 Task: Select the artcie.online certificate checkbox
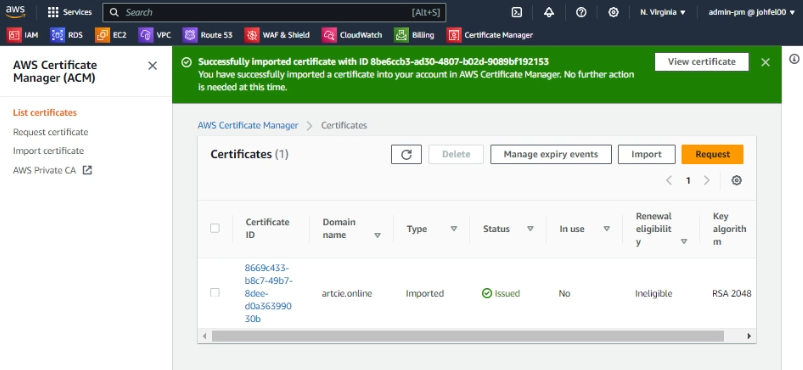point(215,293)
